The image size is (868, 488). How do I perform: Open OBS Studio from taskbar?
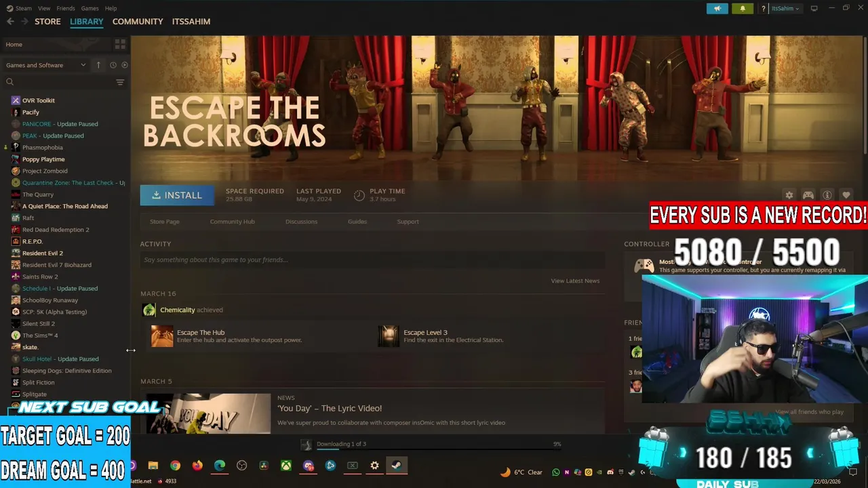click(x=242, y=466)
